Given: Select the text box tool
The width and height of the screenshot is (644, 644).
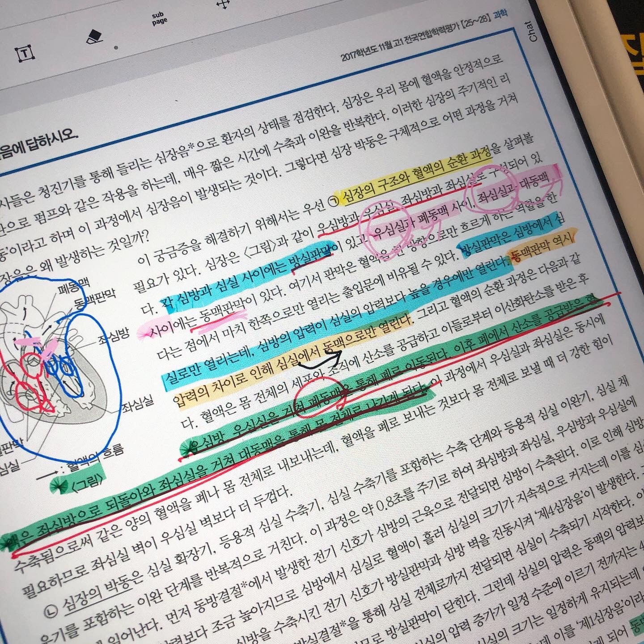Looking at the screenshot, I should [26, 53].
